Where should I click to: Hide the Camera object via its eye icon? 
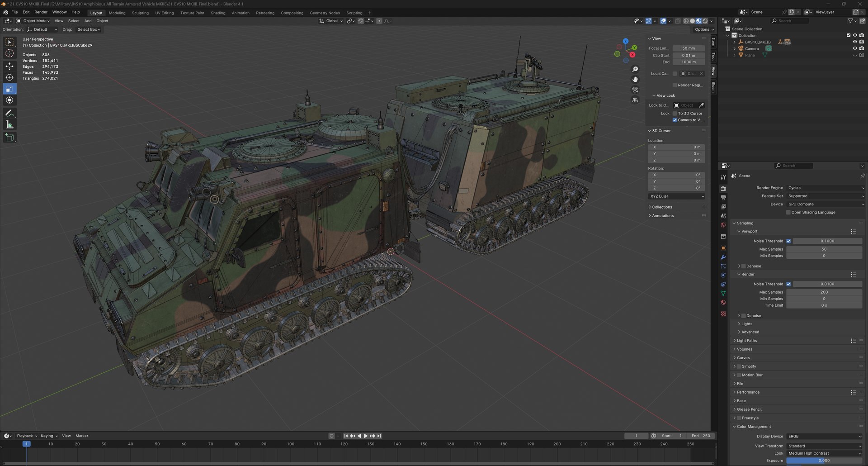855,48
